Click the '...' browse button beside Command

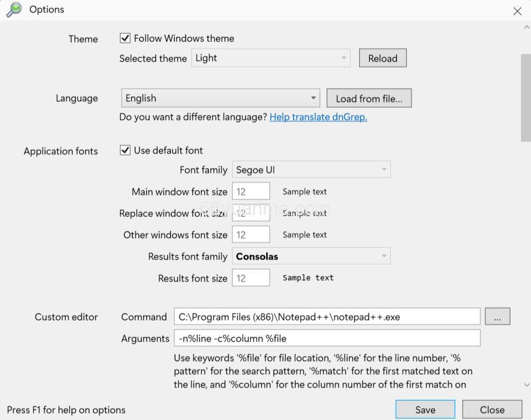click(x=497, y=316)
